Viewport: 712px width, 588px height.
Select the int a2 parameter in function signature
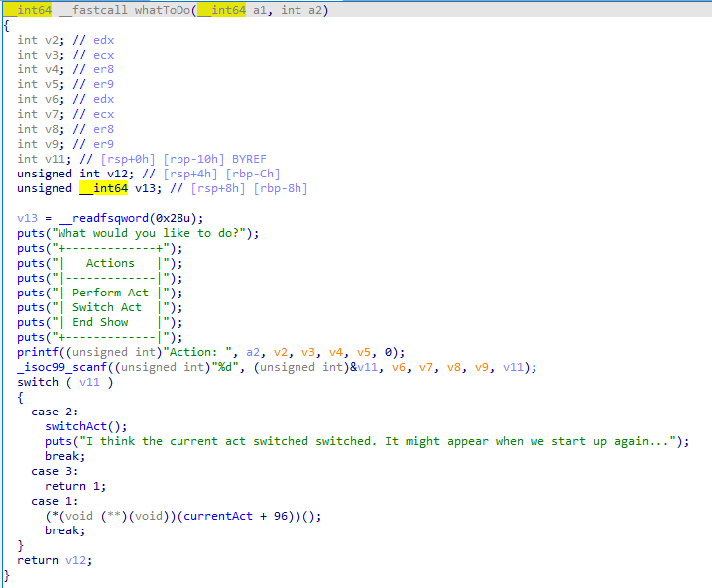click(300, 10)
